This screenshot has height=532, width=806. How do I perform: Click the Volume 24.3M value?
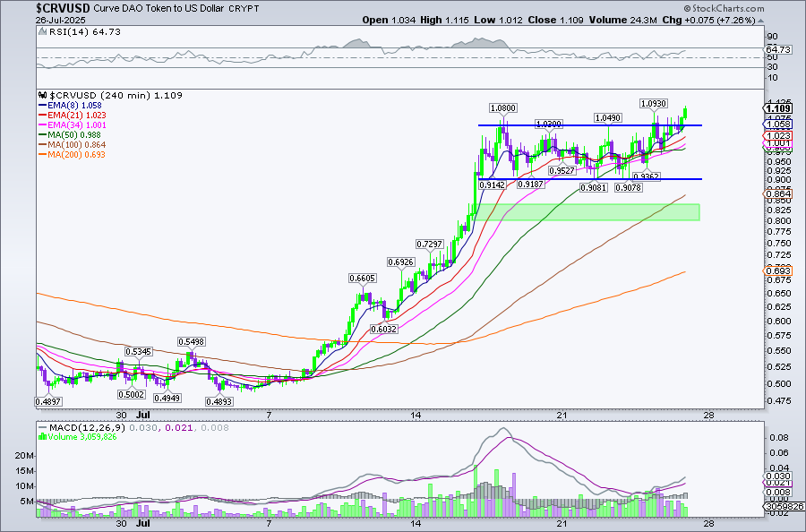pos(623,20)
